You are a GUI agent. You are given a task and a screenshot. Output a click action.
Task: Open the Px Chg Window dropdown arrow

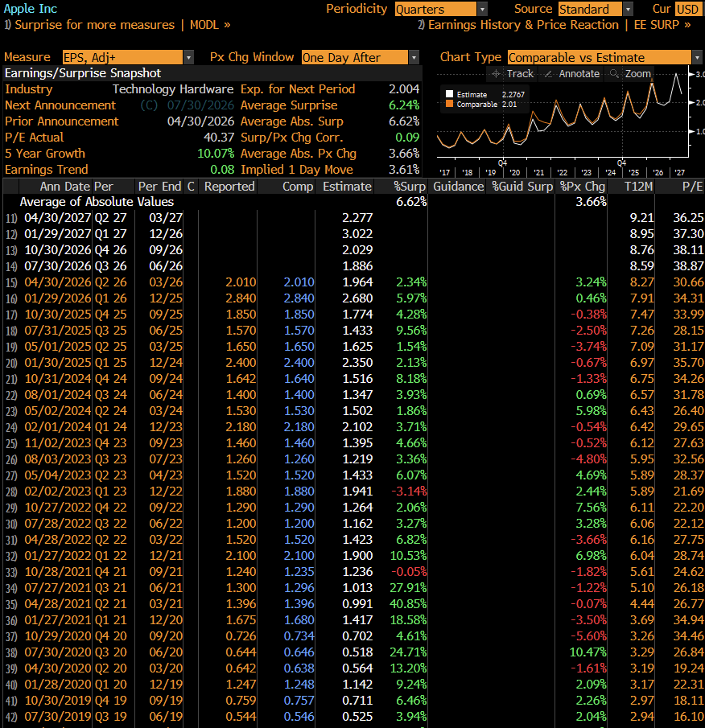pos(414,58)
